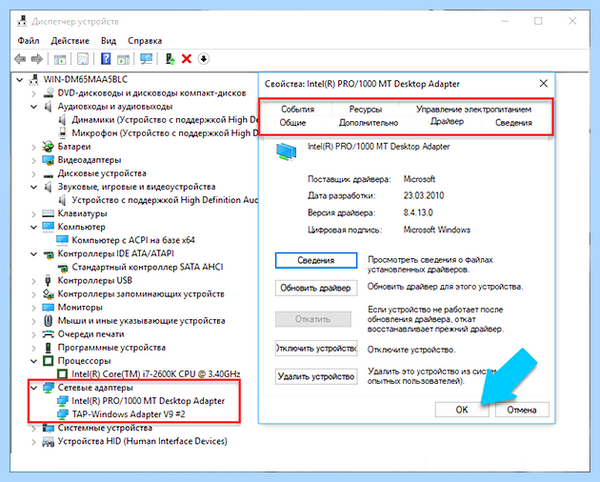Click the monitor icon beside Мониторы
The width and height of the screenshot is (600, 482).
(48, 307)
